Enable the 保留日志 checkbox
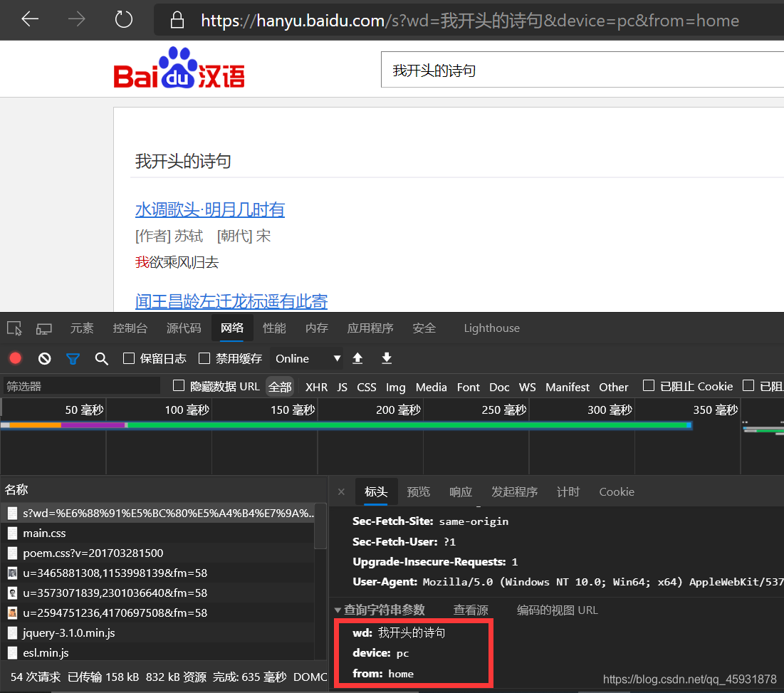 coord(129,358)
